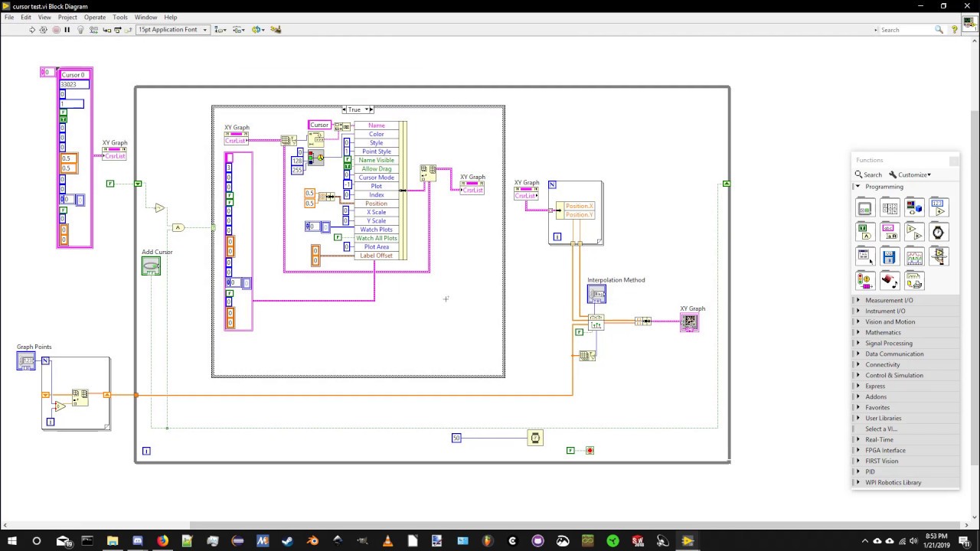This screenshot has width=980, height=551.
Task: Toggle Retain Wire Values in the toolbar
Action: [x=93, y=30]
